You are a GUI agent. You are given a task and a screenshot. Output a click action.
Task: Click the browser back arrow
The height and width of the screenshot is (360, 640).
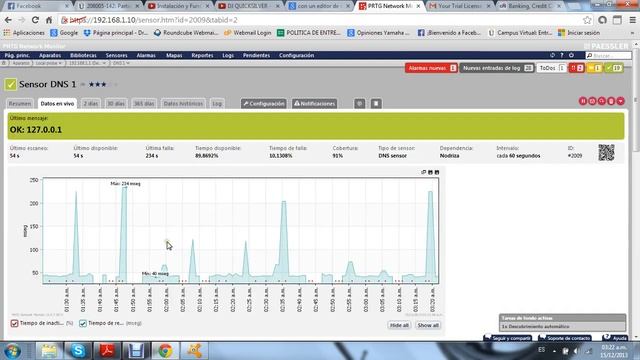pos(8,20)
